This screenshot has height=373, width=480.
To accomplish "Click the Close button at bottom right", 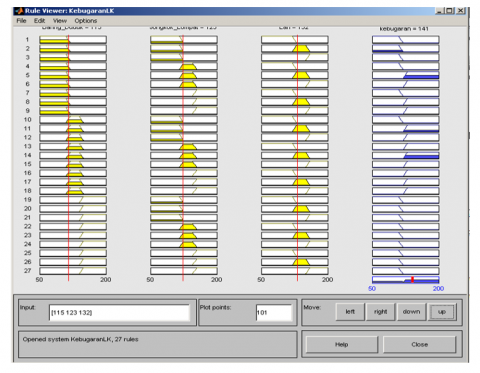I will pyautogui.click(x=419, y=344).
